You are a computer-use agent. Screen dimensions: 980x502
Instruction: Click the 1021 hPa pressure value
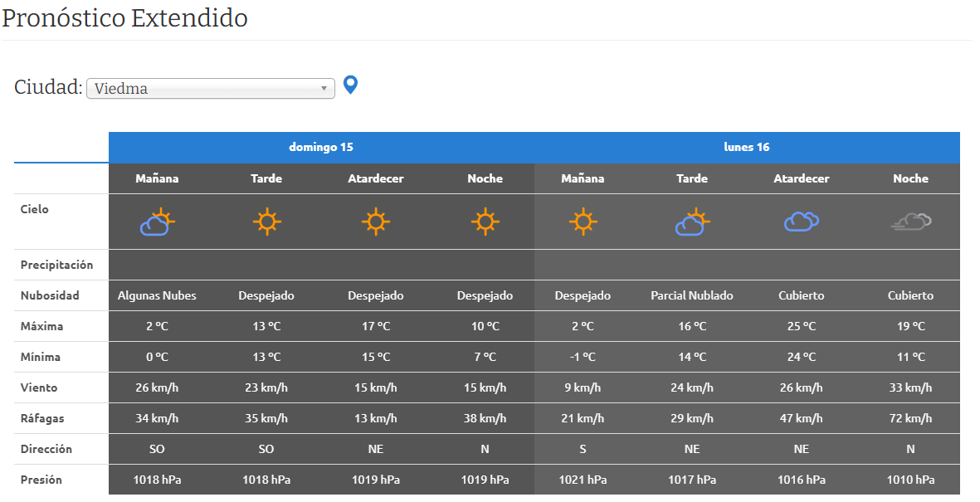point(583,480)
